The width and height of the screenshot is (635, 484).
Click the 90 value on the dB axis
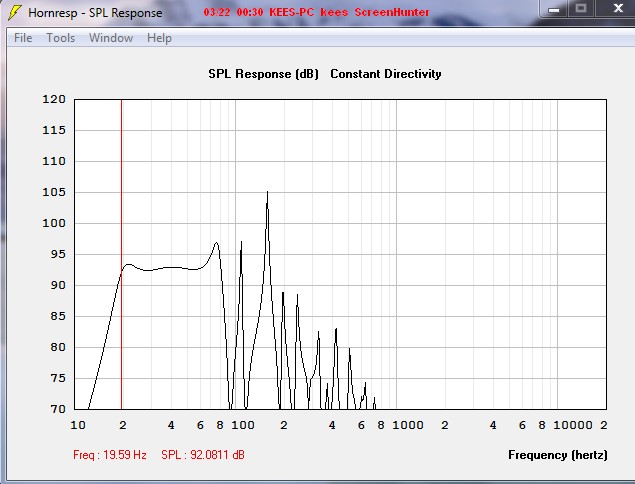[58, 285]
